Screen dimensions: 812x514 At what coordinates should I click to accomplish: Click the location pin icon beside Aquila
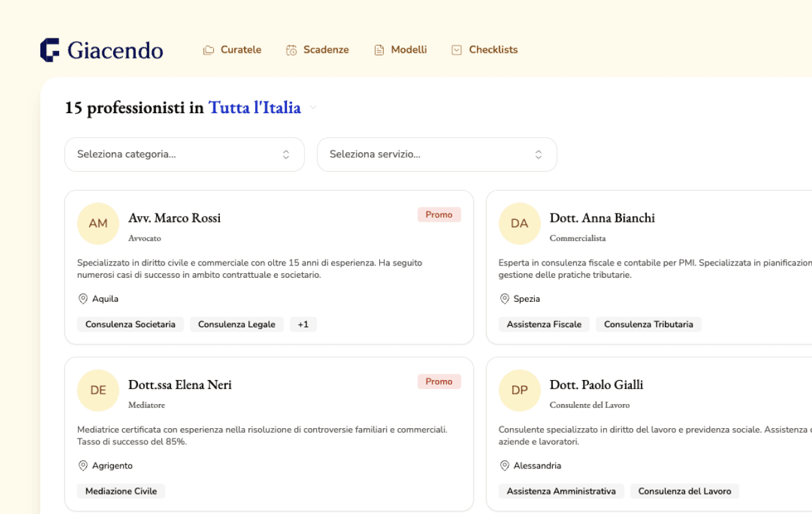pos(83,299)
